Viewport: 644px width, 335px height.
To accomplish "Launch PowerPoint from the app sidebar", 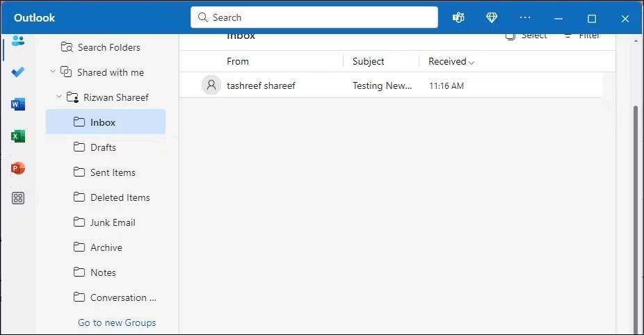I will tap(17, 168).
